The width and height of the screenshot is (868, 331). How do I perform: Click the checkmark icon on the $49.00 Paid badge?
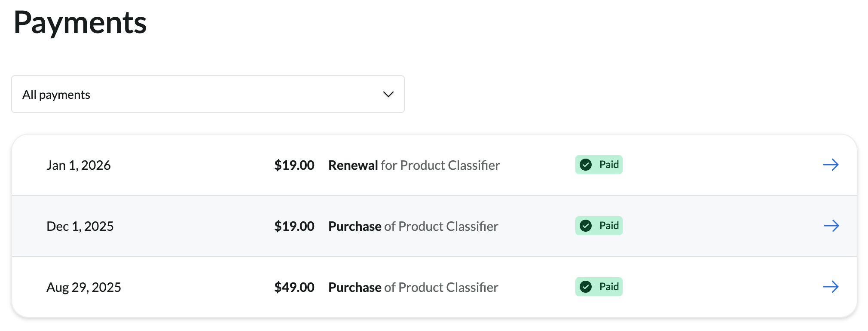(586, 286)
